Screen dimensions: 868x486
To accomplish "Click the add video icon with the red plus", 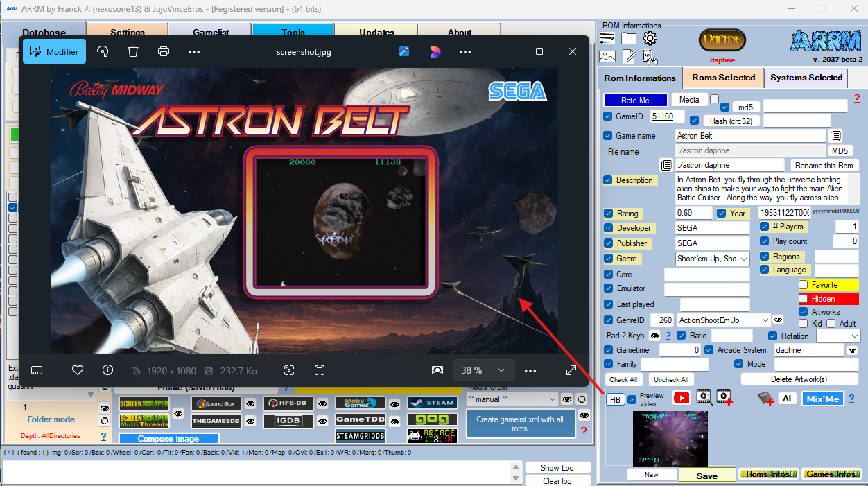I will 725,397.
